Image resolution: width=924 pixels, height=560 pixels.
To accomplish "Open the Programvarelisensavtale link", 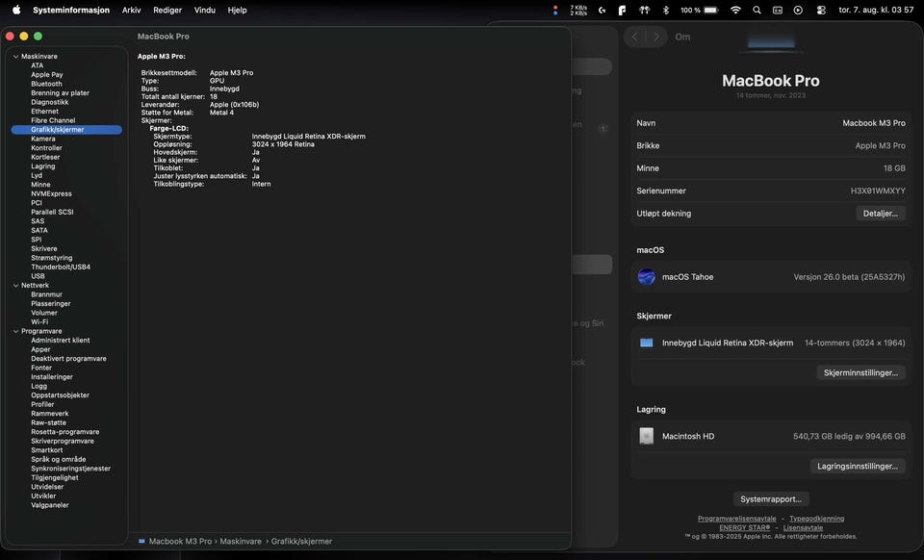I will pyautogui.click(x=736, y=519).
